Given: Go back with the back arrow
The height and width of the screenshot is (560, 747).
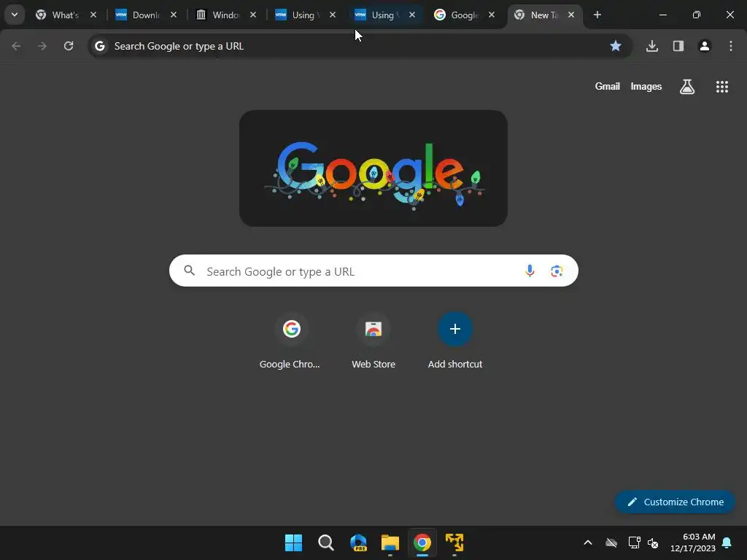Looking at the screenshot, I should (16, 46).
